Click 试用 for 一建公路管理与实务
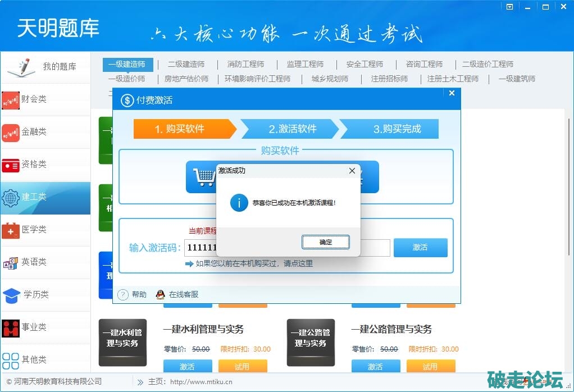574x392 pixels. [x=430, y=367]
